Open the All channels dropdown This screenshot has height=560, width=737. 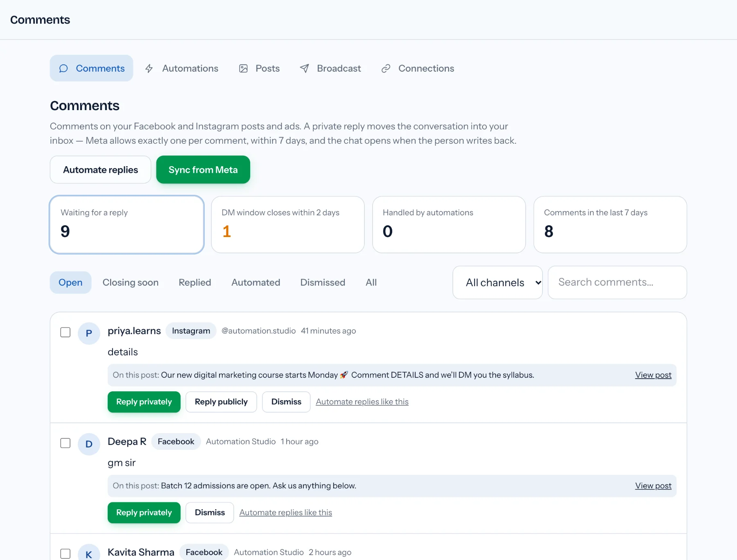497,282
